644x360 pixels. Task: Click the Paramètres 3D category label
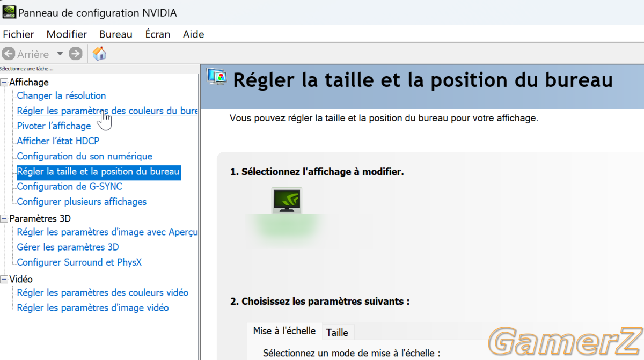click(40, 218)
